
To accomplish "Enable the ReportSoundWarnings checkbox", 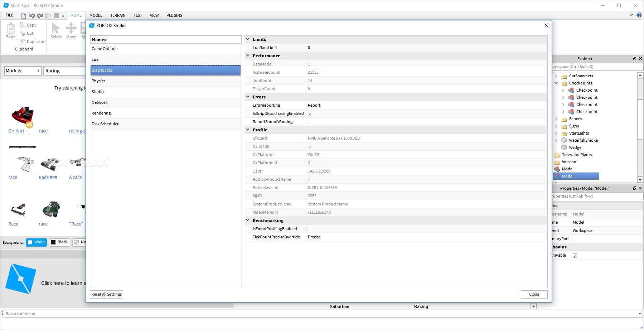I will [x=310, y=122].
